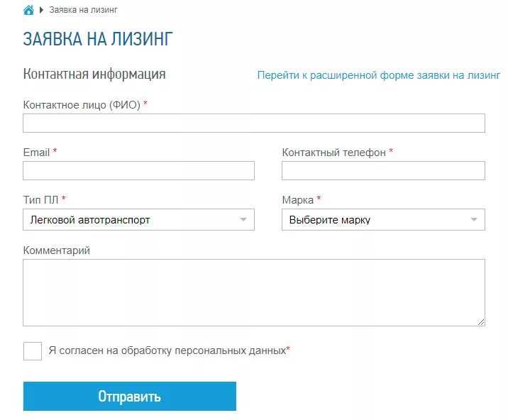Image resolution: width=508 pixels, height=420 pixels.
Task: Focus the 'Контактный телефон' input field
Action: click(x=383, y=170)
